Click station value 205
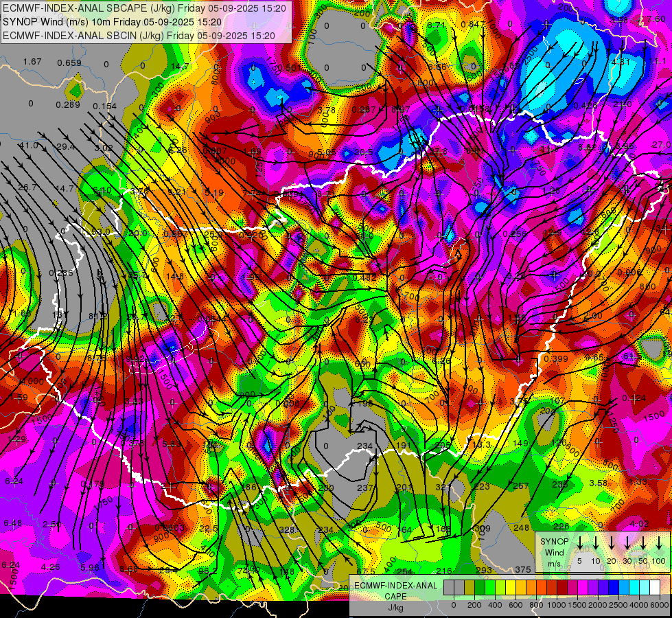Image resolution: width=672 pixels, height=618 pixels. point(442,445)
